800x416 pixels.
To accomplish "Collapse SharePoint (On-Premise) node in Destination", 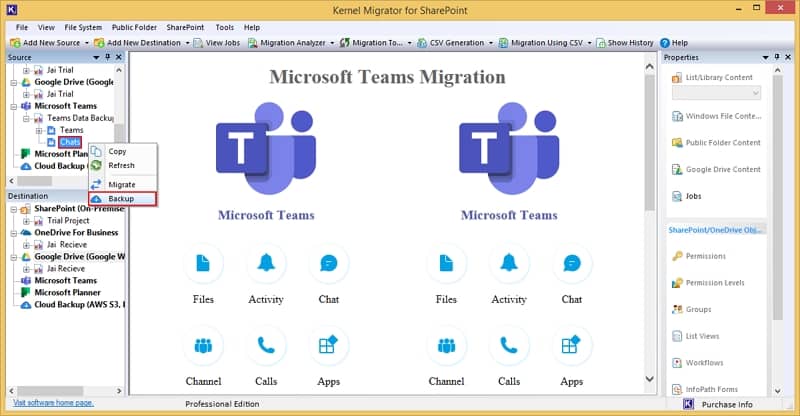I will pyautogui.click(x=14, y=209).
